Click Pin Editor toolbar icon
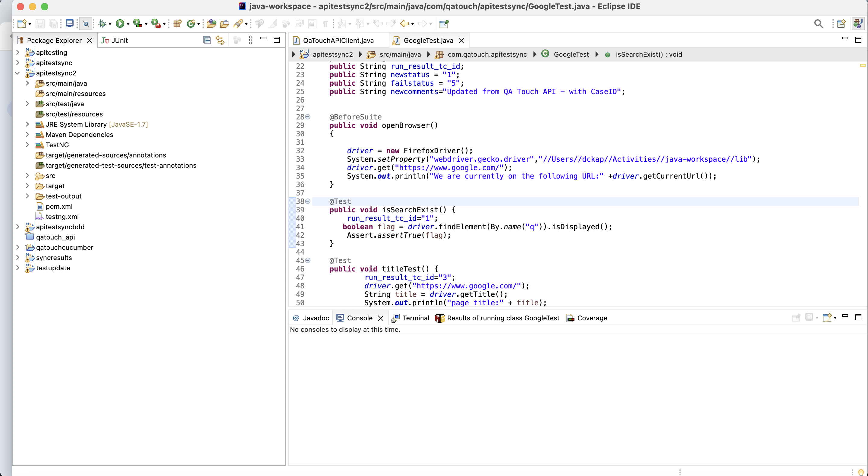This screenshot has width=868, height=476. pyautogui.click(x=444, y=24)
